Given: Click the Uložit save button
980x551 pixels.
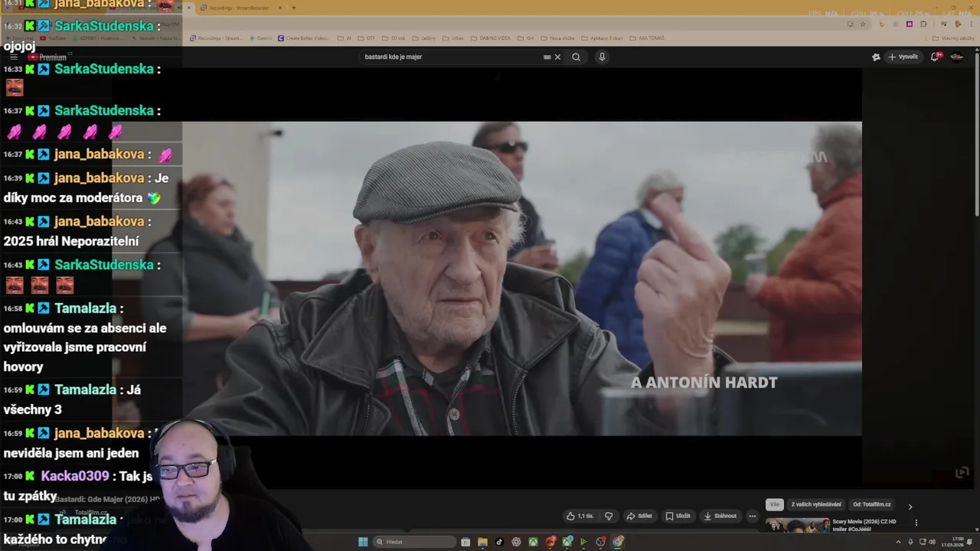Looking at the screenshot, I should [x=678, y=516].
